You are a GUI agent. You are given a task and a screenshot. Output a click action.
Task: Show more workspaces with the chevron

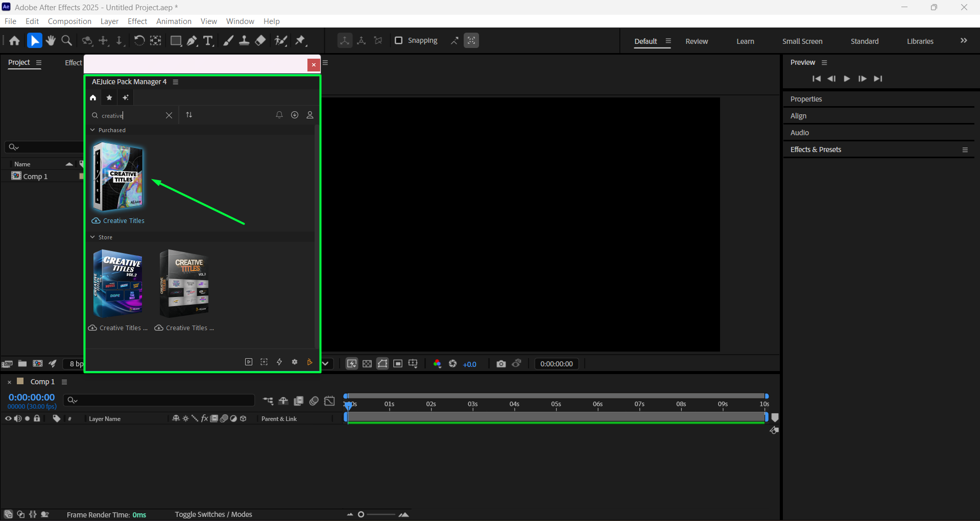(964, 41)
